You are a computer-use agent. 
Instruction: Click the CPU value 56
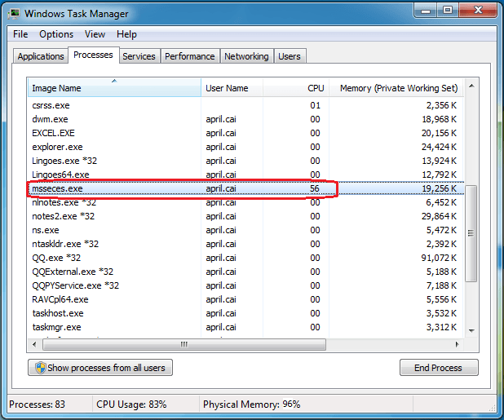[315, 188]
